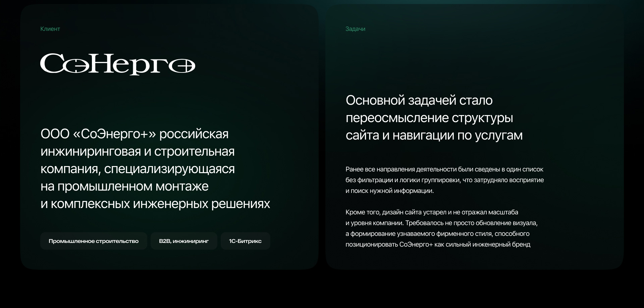Click the text 'компания, специализирующаяся'

point(138,169)
